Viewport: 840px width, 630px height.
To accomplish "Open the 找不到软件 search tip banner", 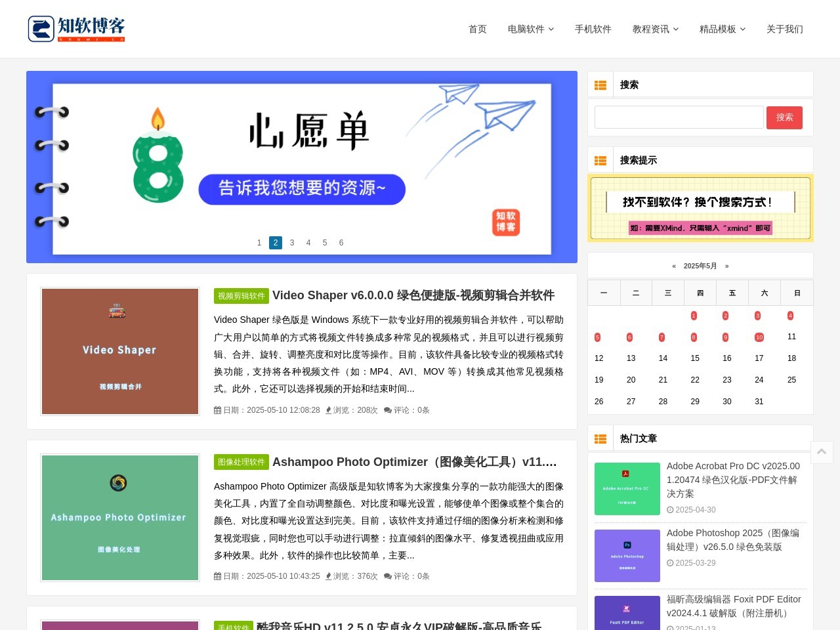I will (x=700, y=208).
